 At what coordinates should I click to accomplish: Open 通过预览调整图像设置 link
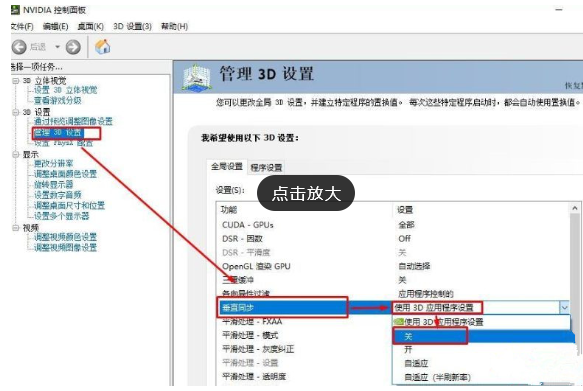[73, 121]
